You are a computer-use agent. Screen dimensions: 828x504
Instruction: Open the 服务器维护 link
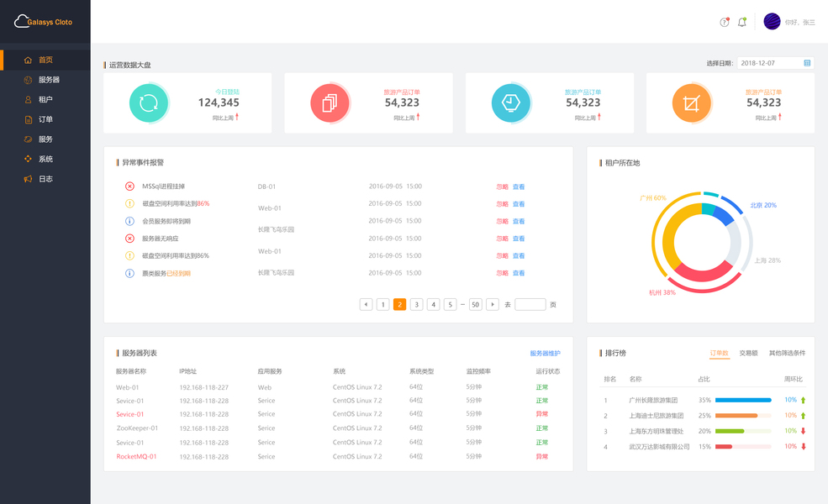click(545, 354)
